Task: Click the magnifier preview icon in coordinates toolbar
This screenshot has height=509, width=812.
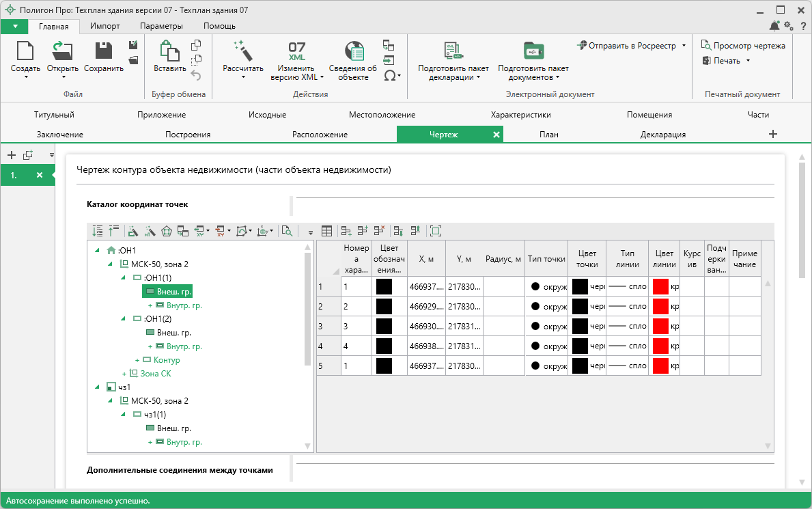Action: [x=288, y=232]
